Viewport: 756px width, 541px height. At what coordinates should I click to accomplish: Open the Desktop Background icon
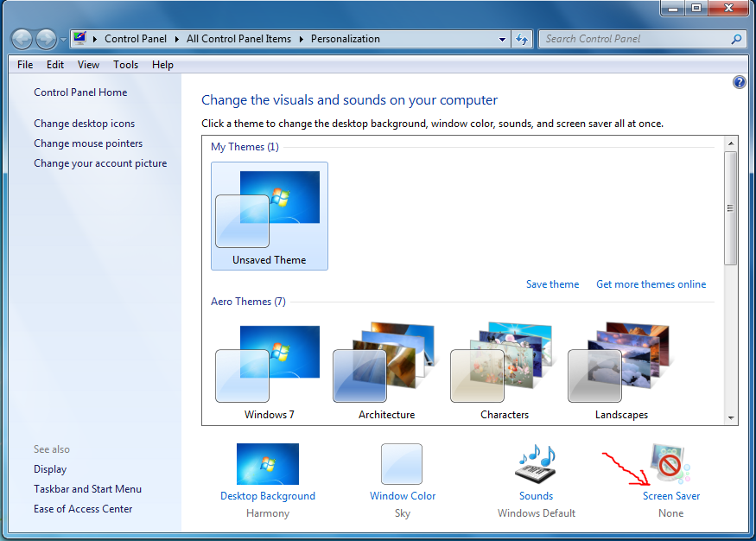pos(267,464)
